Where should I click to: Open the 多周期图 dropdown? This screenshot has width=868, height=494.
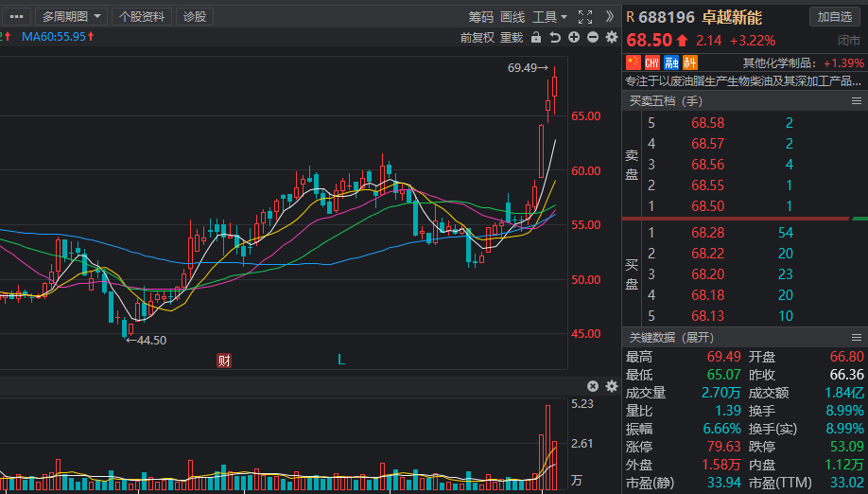coord(71,17)
